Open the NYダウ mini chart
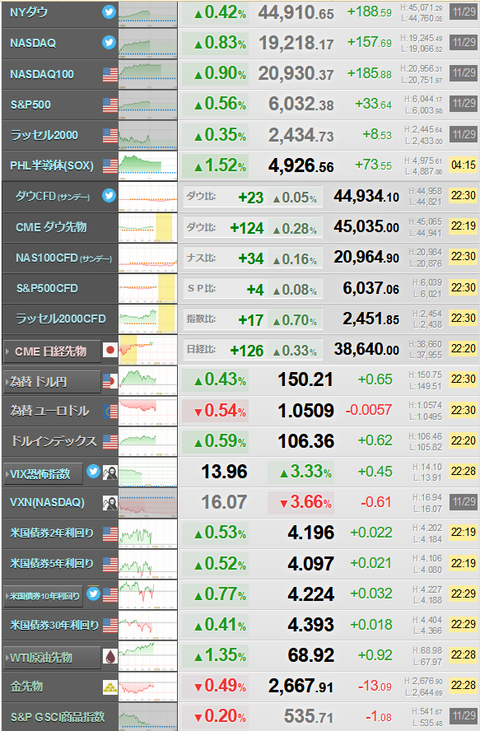This screenshot has width=480, height=731. pos(148,13)
